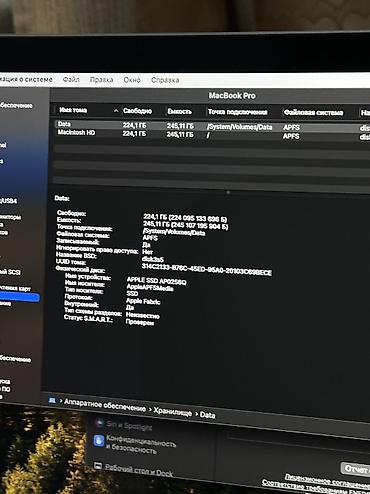
Task: Click the computer icon in the path bar
Action: coord(52,400)
